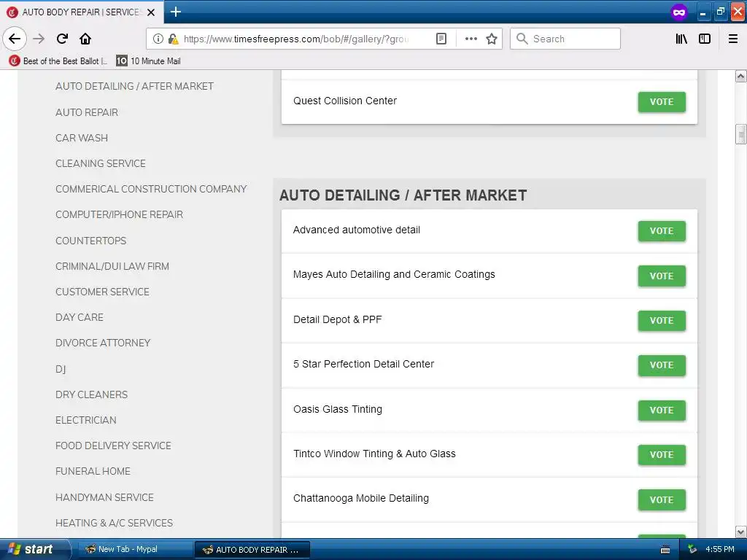
Task: Focus the browser Search box
Action: [565, 39]
